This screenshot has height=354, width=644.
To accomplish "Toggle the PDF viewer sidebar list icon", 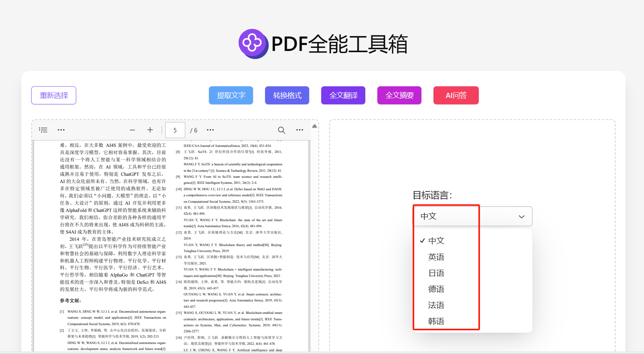I will tap(43, 130).
